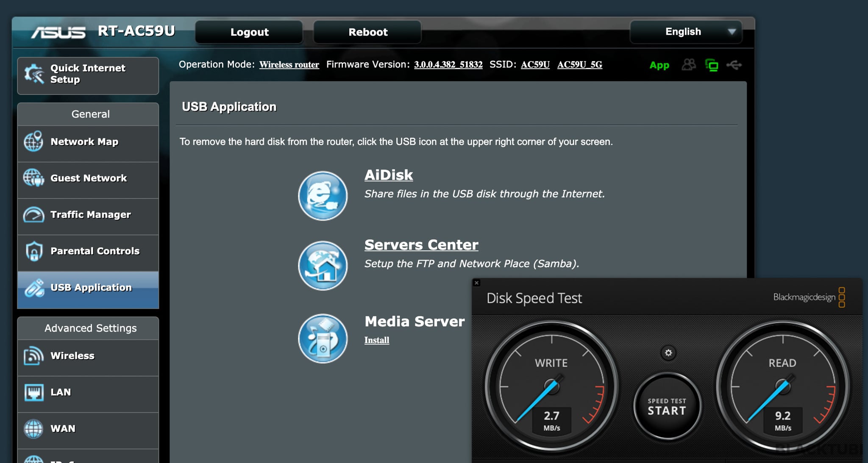Click the Traffic Manager gauge icon
This screenshot has width=868, height=463.
click(33, 215)
